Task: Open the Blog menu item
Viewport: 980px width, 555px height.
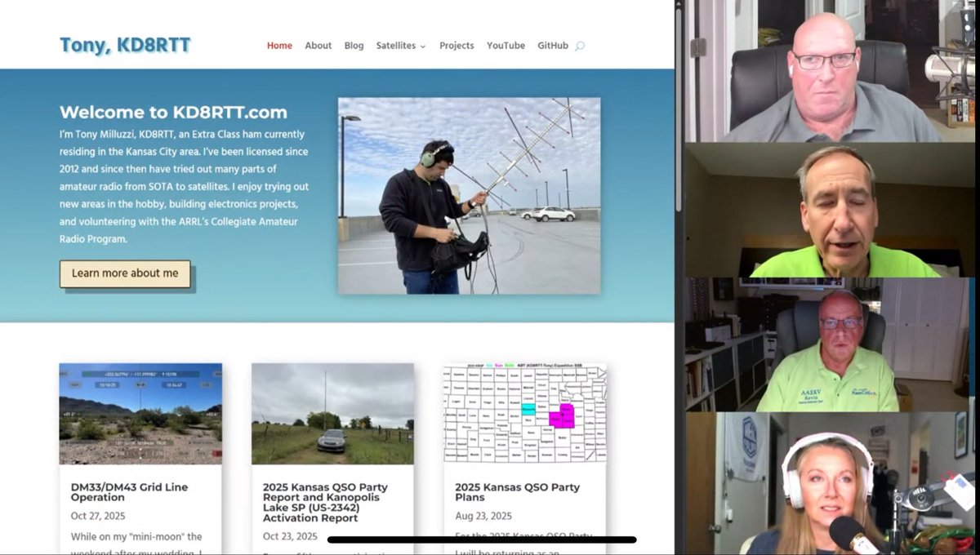Action: tap(354, 46)
